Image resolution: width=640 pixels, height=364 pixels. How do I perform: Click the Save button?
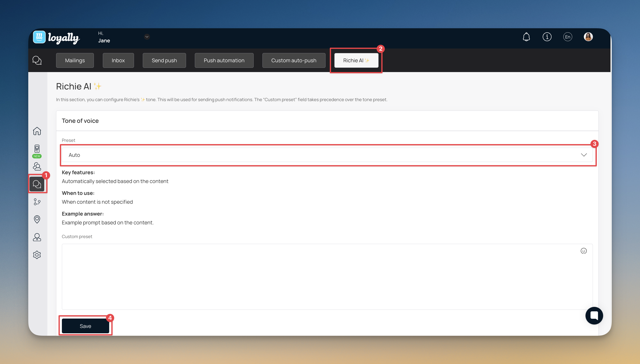click(85, 326)
